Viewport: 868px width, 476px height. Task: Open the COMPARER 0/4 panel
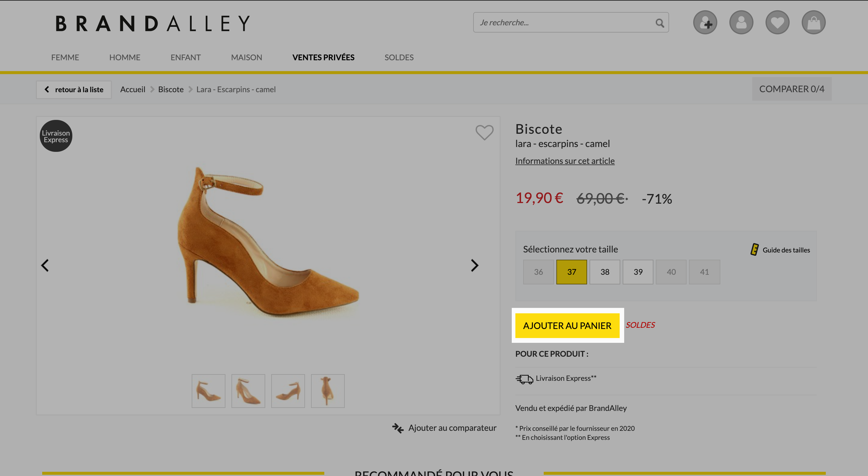point(791,89)
